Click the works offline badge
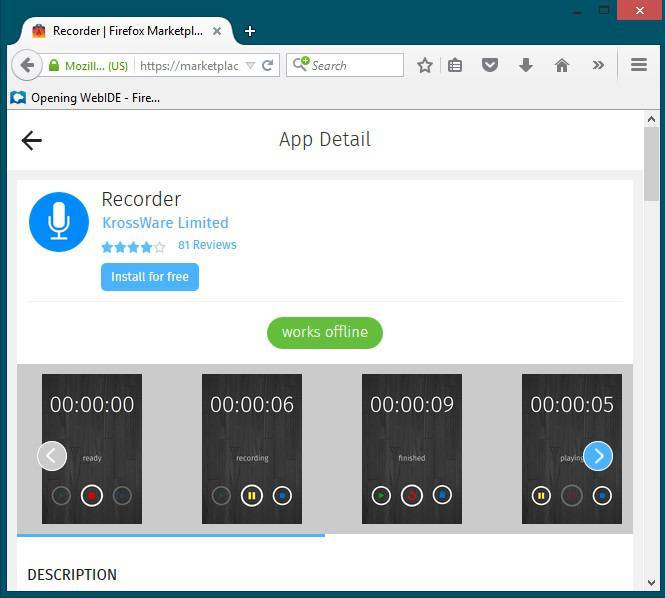This screenshot has width=665, height=598. click(x=325, y=333)
